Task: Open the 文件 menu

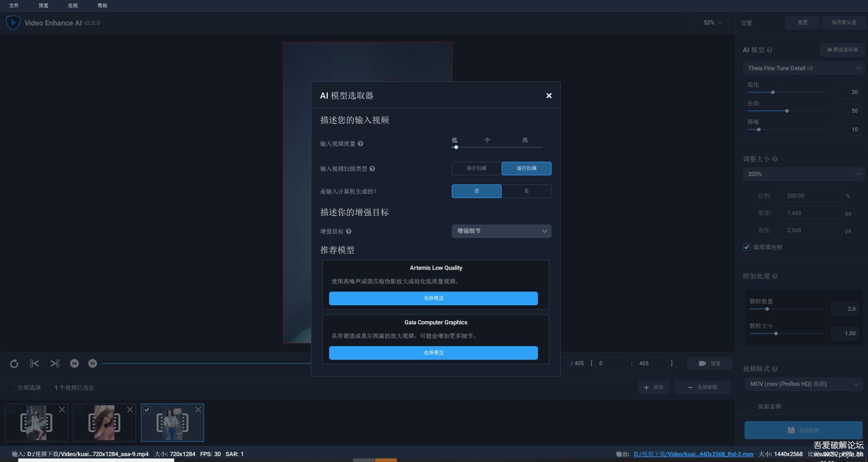Action: (x=14, y=5)
